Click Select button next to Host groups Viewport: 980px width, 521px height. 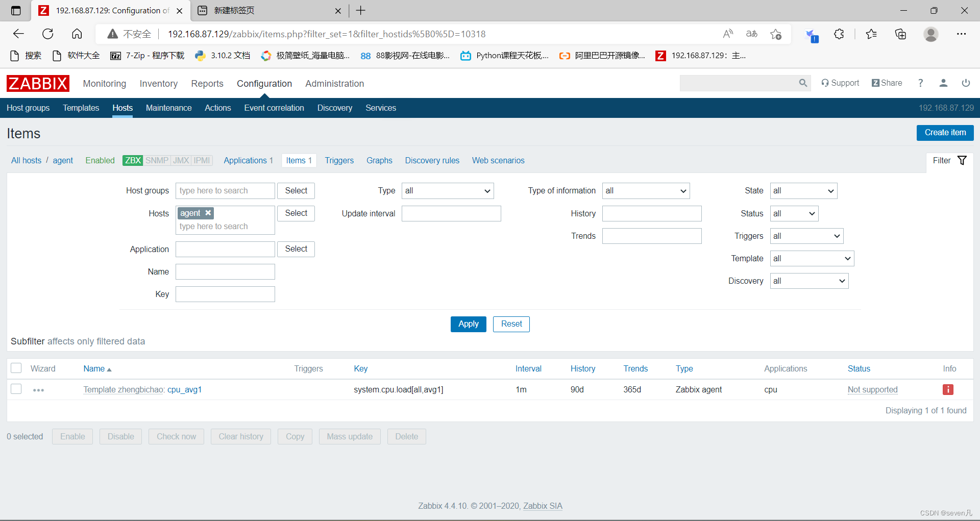point(296,191)
